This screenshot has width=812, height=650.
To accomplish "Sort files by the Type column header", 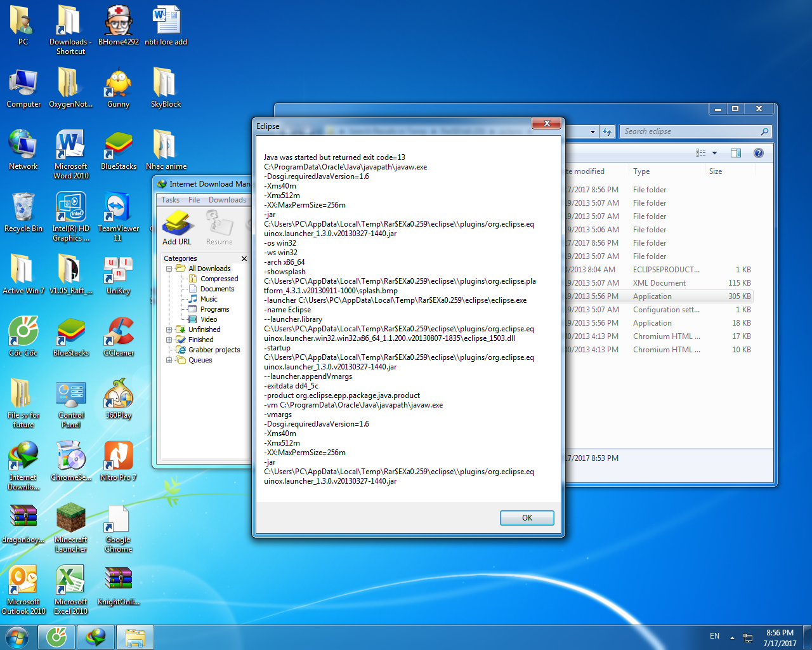I will (x=641, y=171).
